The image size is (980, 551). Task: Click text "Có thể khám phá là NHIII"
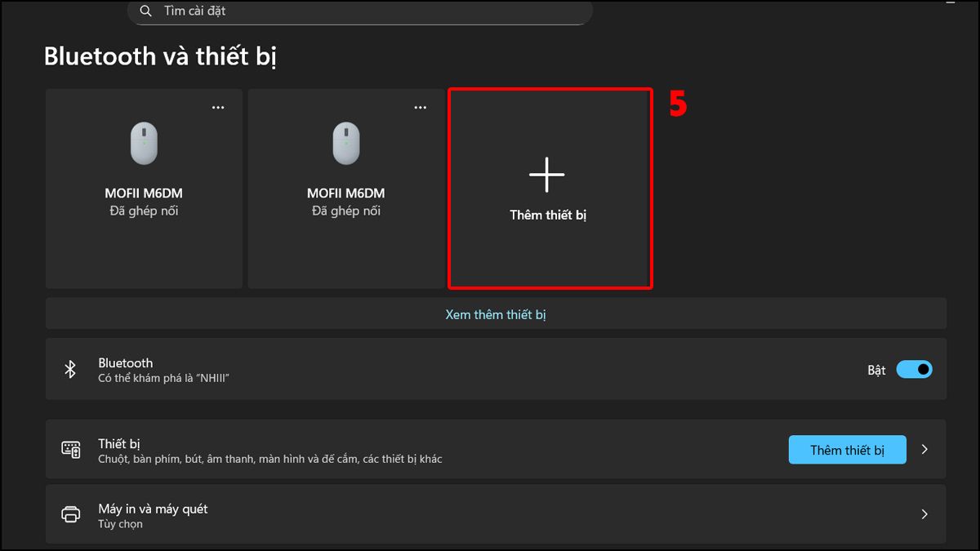coord(163,378)
